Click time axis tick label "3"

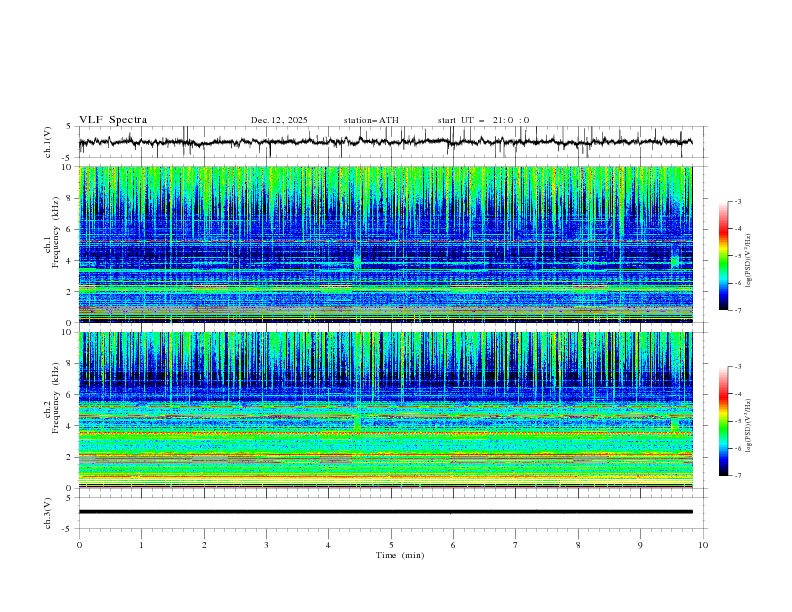[266, 545]
